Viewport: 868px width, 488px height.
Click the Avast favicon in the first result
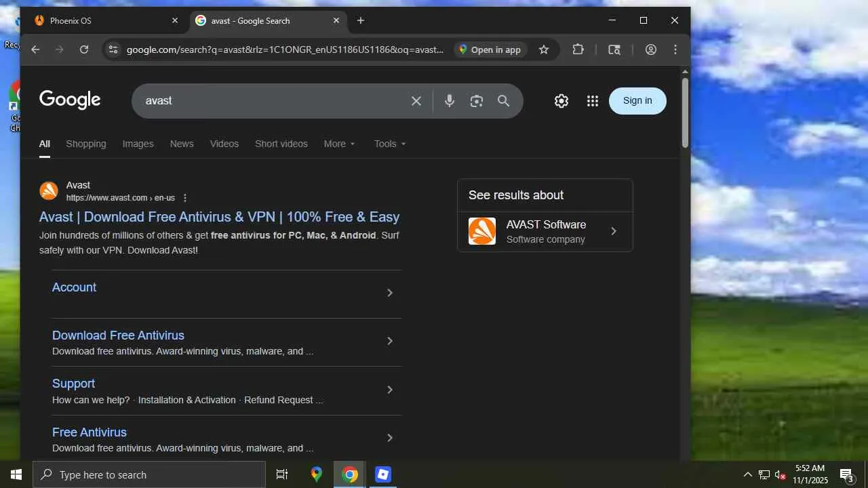point(49,191)
